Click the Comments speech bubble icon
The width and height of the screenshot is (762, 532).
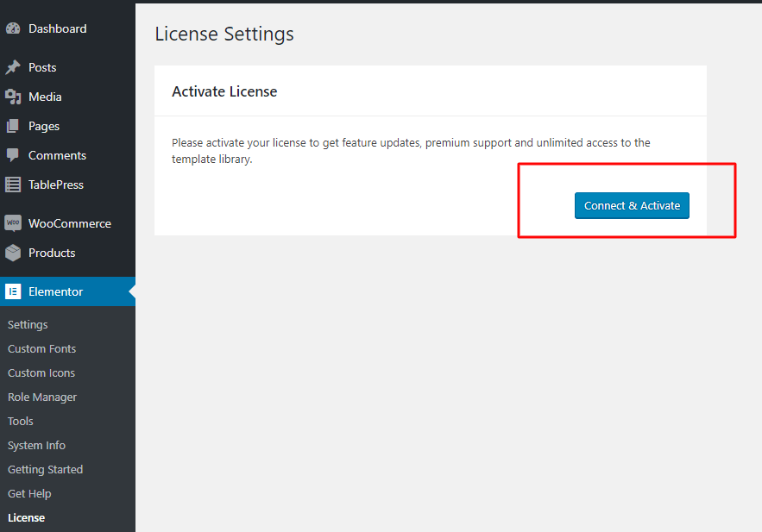click(13, 155)
